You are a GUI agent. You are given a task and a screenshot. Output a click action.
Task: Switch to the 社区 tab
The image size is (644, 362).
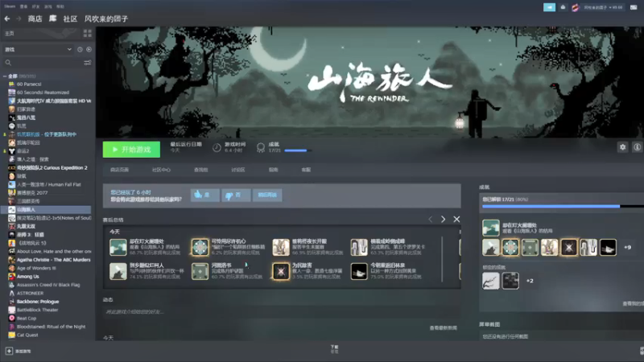tap(70, 19)
